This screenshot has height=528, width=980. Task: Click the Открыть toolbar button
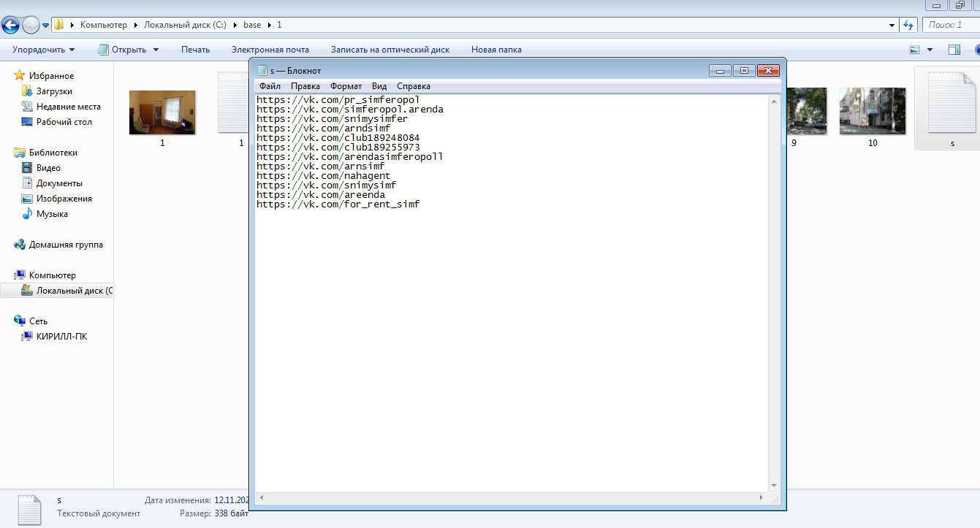122,50
